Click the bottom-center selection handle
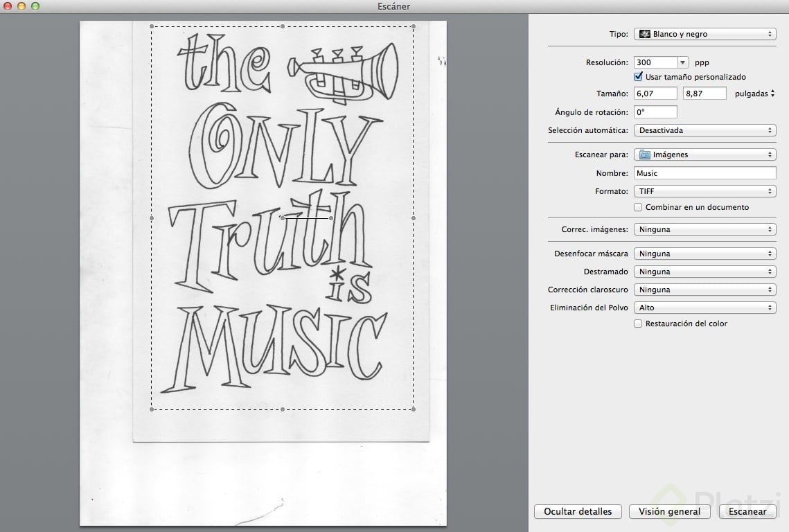The height and width of the screenshot is (532, 789). pos(283,409)
